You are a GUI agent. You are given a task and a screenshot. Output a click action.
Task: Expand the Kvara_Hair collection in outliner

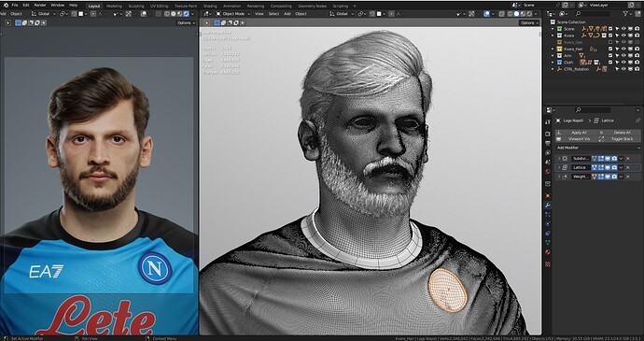[553, 49]
